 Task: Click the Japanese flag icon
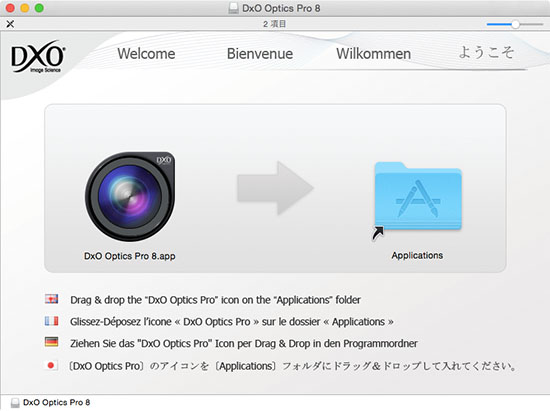click(x=51, y=365)
